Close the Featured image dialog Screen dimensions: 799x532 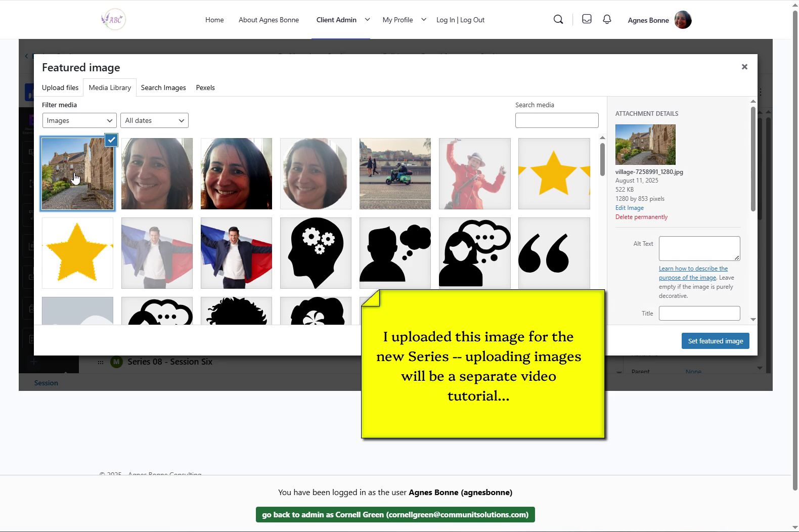[x=744, y=67]
